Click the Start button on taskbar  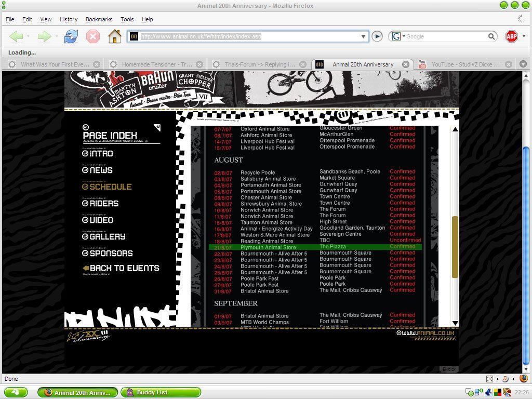point(16,392)
